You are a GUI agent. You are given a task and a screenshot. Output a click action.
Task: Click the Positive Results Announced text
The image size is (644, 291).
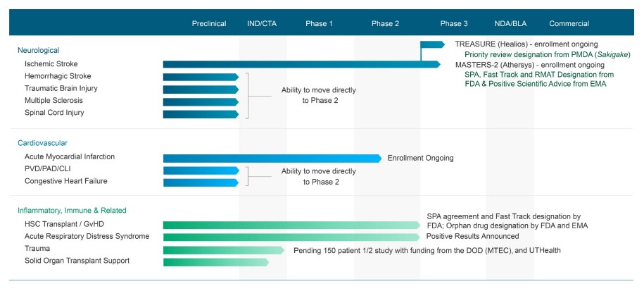click(x=472, y=237)
